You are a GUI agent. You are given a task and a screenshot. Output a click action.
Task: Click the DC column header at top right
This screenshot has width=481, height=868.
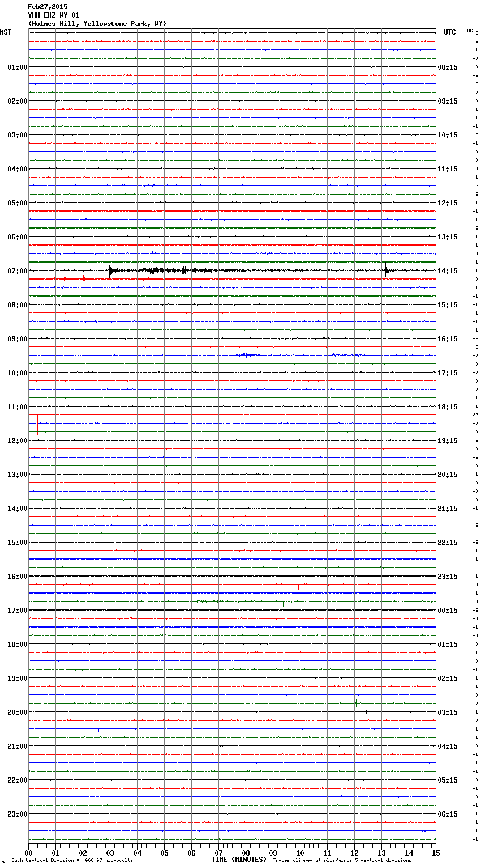point(471,31)
